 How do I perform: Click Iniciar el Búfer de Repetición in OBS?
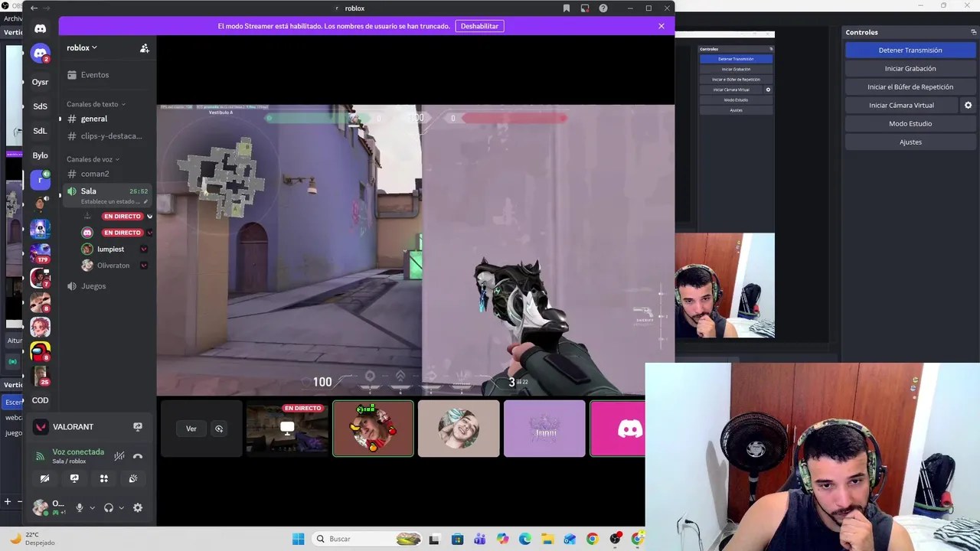click(910, 86)
